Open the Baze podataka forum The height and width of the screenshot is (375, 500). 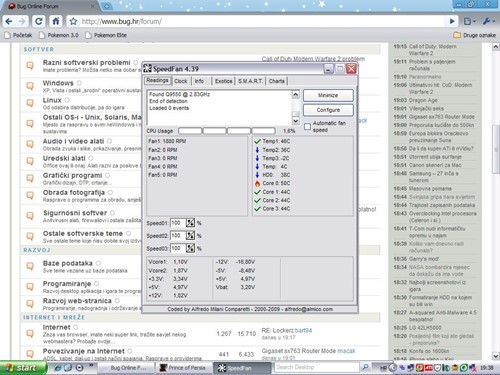(x=68, y=263)
